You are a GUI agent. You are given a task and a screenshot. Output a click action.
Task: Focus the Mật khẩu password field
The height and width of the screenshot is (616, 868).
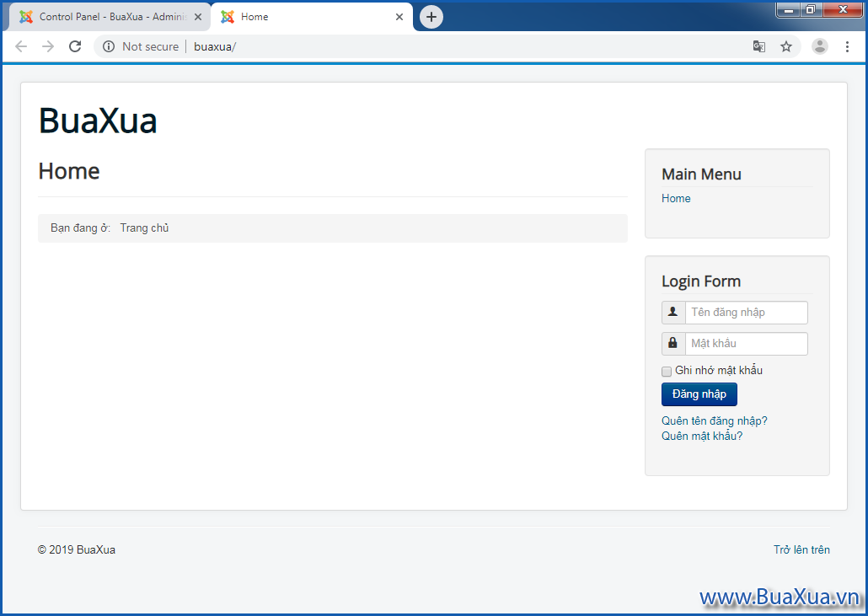click(746, 343)
